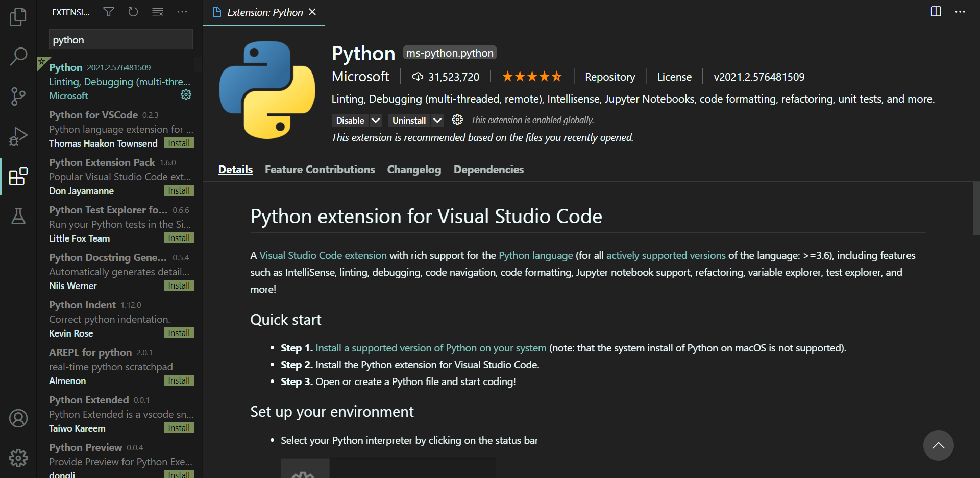Switch to Feature Contributions tab
This screenshot has width=980, height=478.
[x=320, y=170]
